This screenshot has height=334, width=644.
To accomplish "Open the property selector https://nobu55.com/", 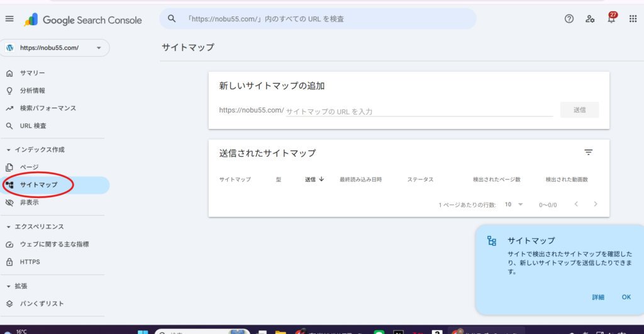I will point(55,48).
